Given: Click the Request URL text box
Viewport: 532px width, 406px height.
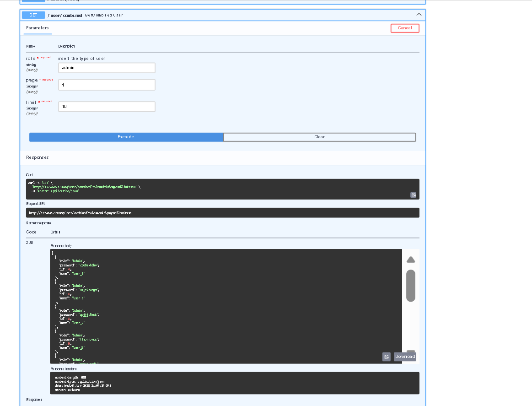Looking at the screenshot, I should coord(223,213).
